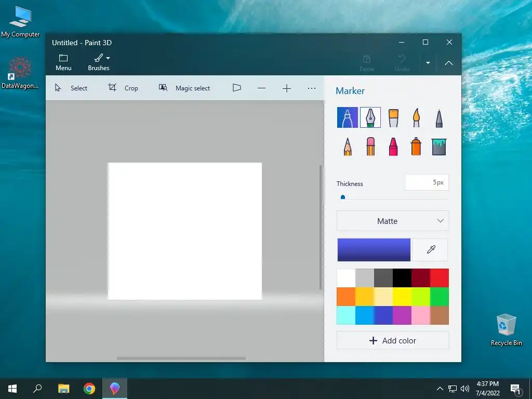Click the horizontal canvas scrollbar
This screenshot has width=532, height=399.
pyautogui.click(x=181, y=358)
